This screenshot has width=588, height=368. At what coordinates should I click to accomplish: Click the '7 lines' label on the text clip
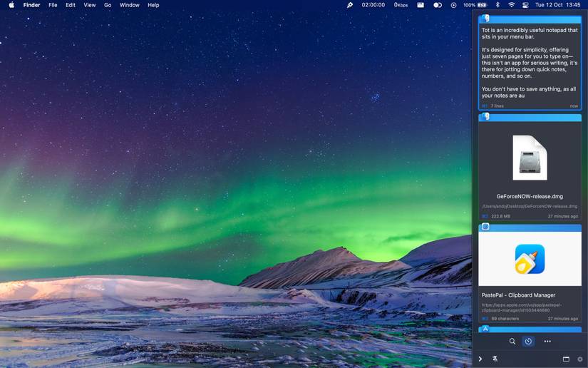(x=497, y=106)
